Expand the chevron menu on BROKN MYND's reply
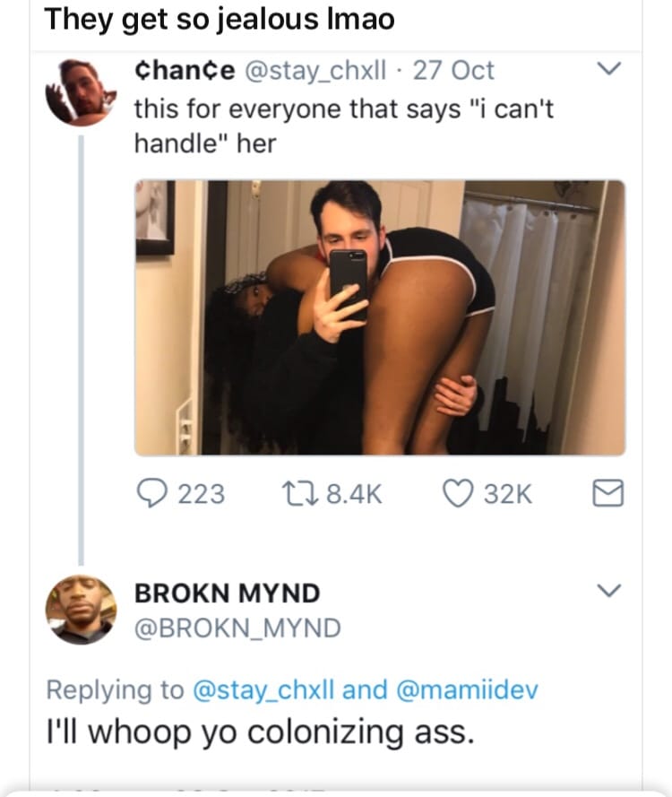Screen dimensions: 672x797 (610, 593)
